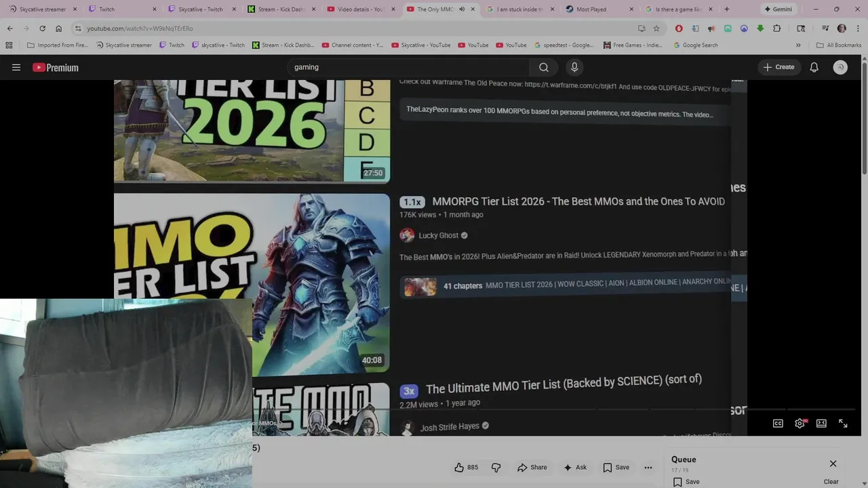Click the Ask button
Screen dimensions: 868x488
coord(574,467)
